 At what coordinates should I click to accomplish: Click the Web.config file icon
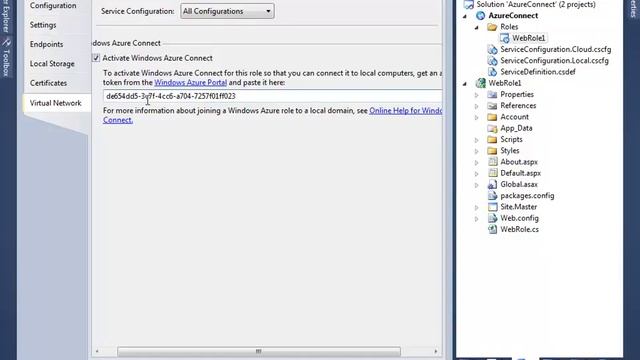click(x=492, y=218)
